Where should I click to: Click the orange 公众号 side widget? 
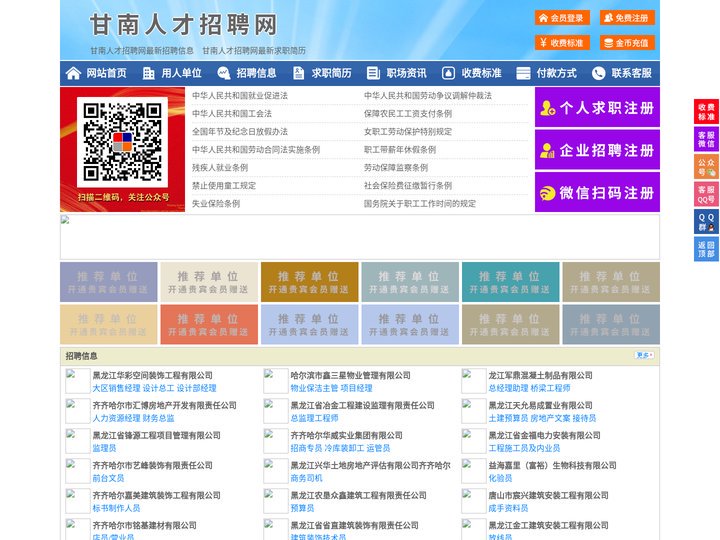coord(706,167)
